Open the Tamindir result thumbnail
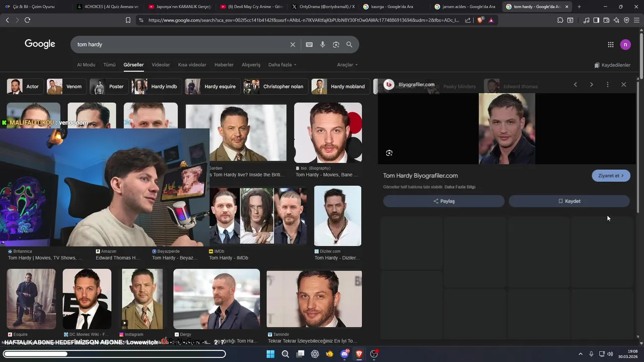 pos(314,299)
